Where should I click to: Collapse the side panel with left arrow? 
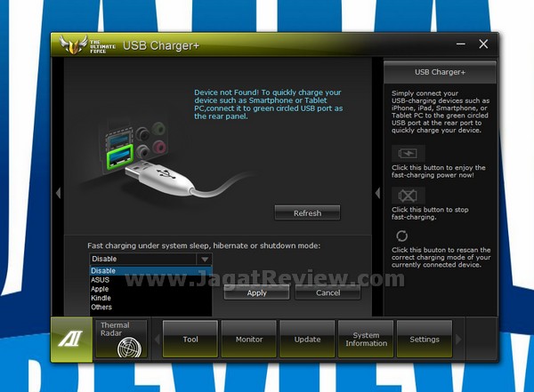pos(377,193)
